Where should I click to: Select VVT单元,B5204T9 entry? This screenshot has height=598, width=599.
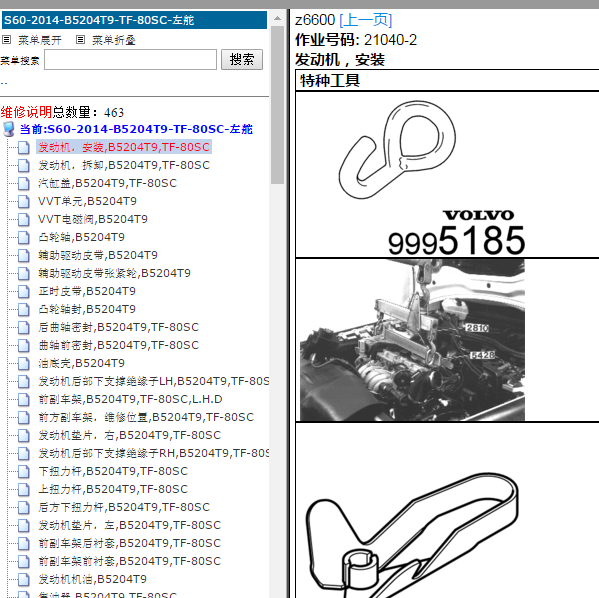(x=87, y=201)
